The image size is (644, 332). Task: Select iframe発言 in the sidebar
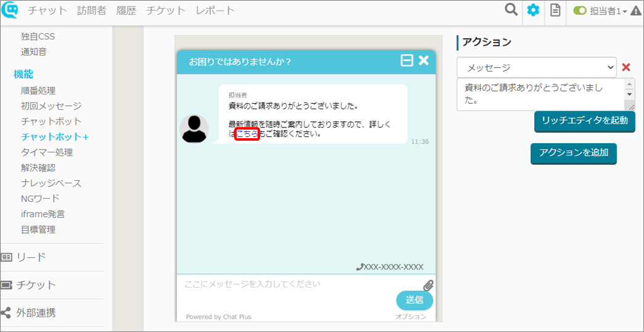(x=43, y=214)
